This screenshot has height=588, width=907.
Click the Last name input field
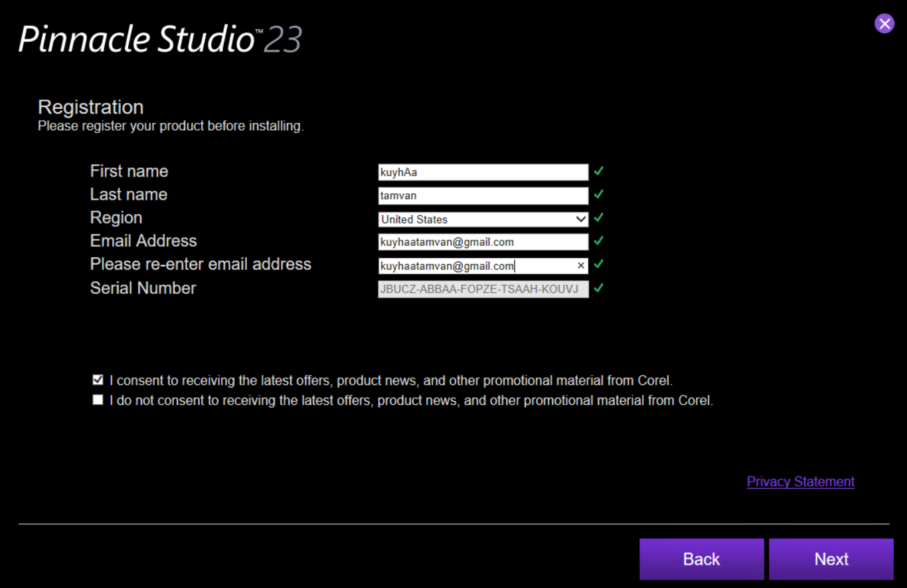pyautogui.click(x=483, y=196)
